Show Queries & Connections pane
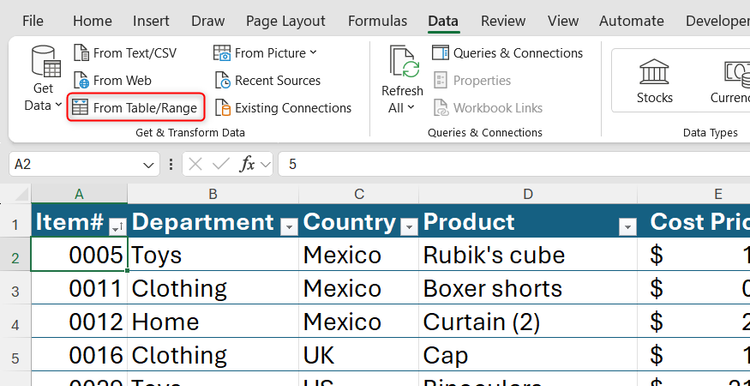Screen dimensions: 750x386 [x=507, y=53]
